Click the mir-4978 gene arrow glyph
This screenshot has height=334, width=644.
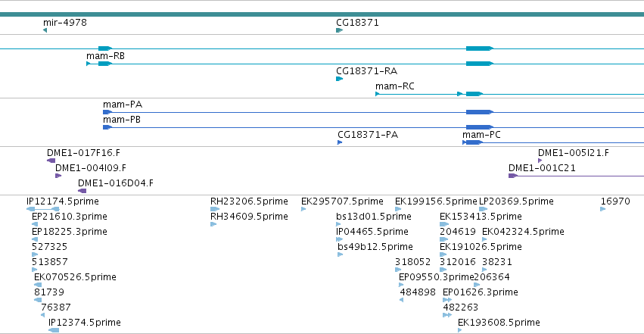[45, 30]
